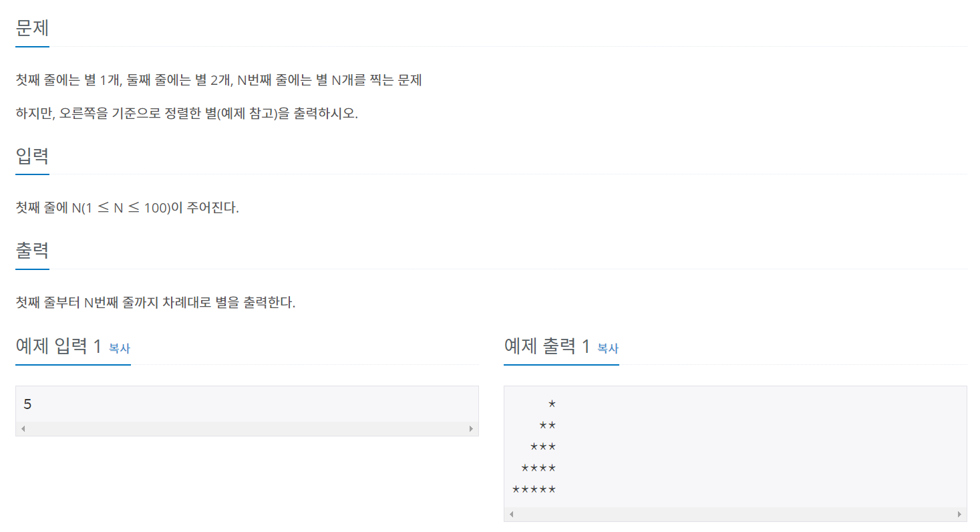Click the horizontal scrollbar of the sample input box
980x532 pixels.
(247, 428)
